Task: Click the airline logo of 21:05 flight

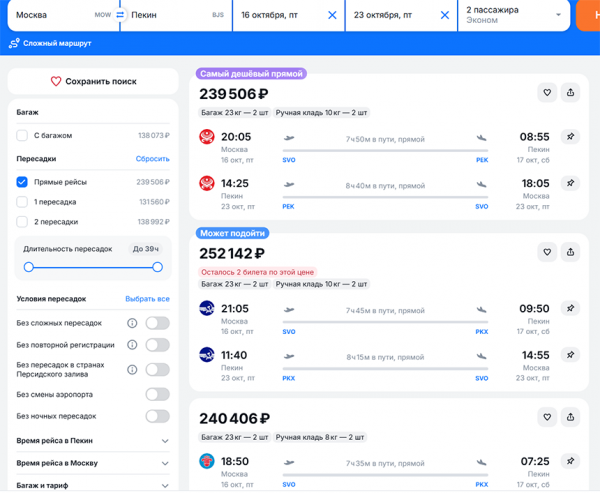Action: (207, 308)
